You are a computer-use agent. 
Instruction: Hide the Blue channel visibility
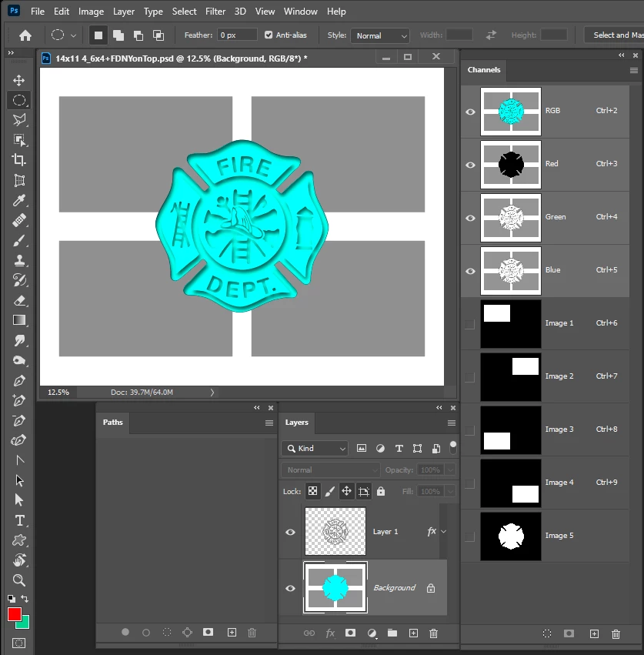(470, 271)
